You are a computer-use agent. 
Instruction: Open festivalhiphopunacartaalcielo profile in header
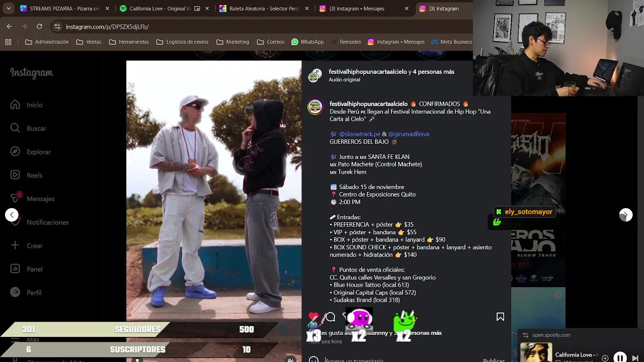point(367,72)
